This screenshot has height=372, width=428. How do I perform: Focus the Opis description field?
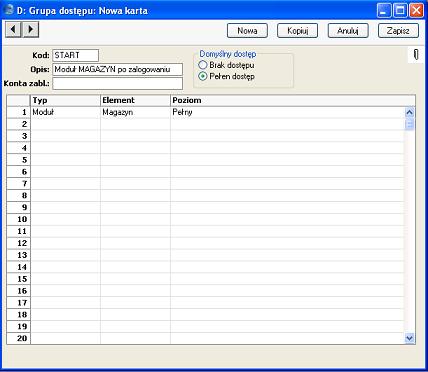pyautogui.click(x=117, y=69)
